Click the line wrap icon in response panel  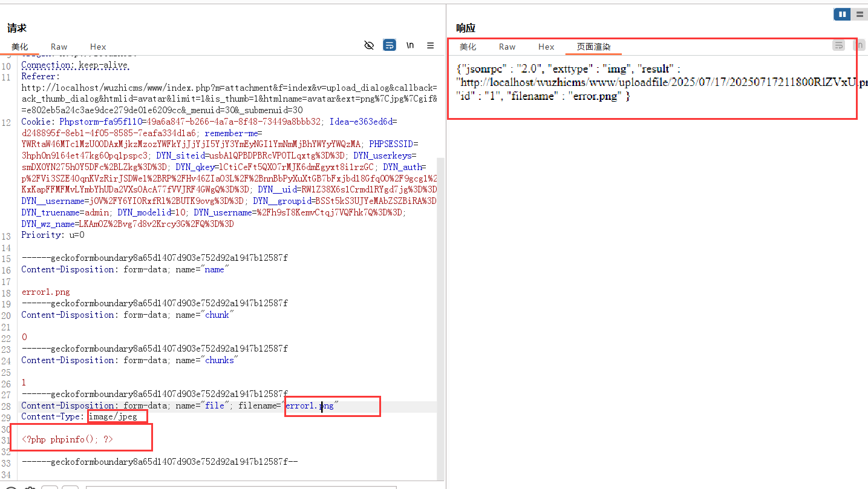(x=838, y=45)
